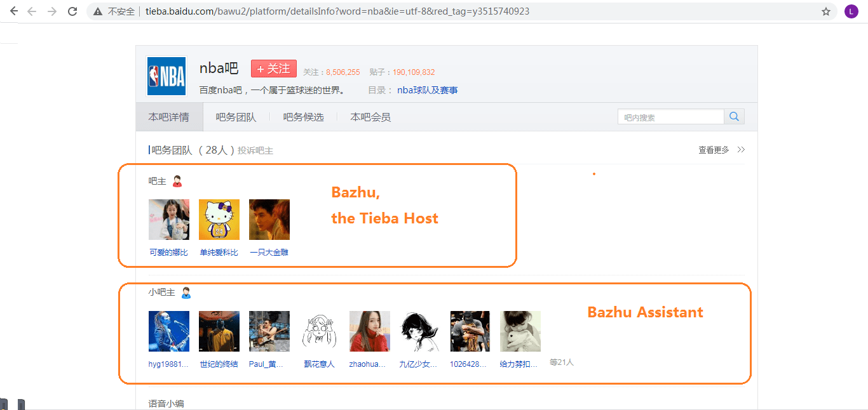Screen dimensions: 868x410
Task: Click the 飘花意人 username link
Action: point(319,364)
